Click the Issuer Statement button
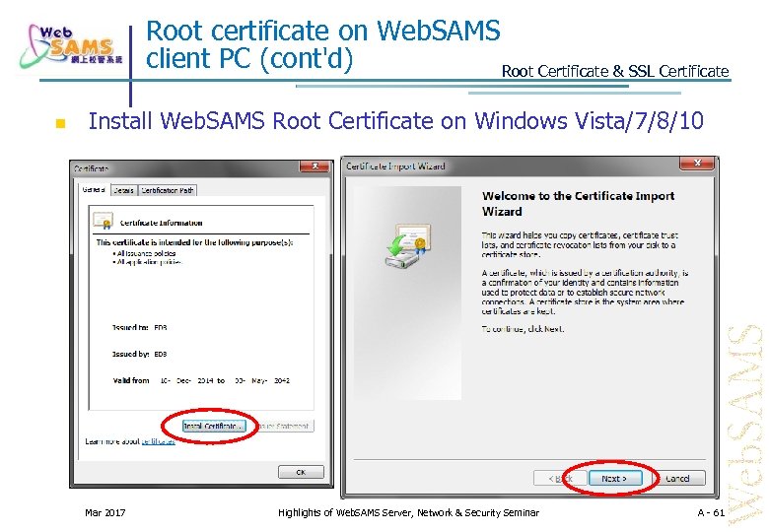769x532 pixels. coord(285,426)
